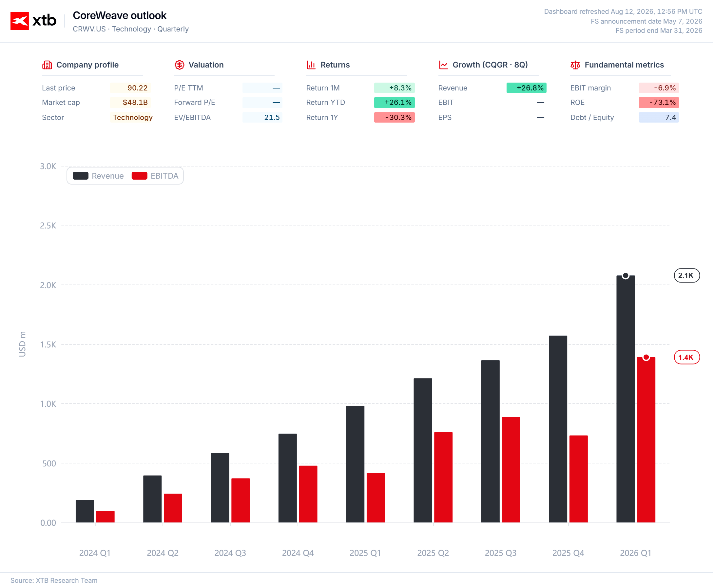Click the FS announcement date line
This screenshot has height=588, width=713.
(646, 21)
